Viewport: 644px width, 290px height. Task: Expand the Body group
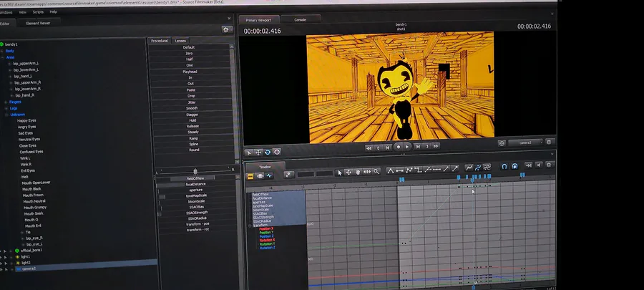coord(2,51)
